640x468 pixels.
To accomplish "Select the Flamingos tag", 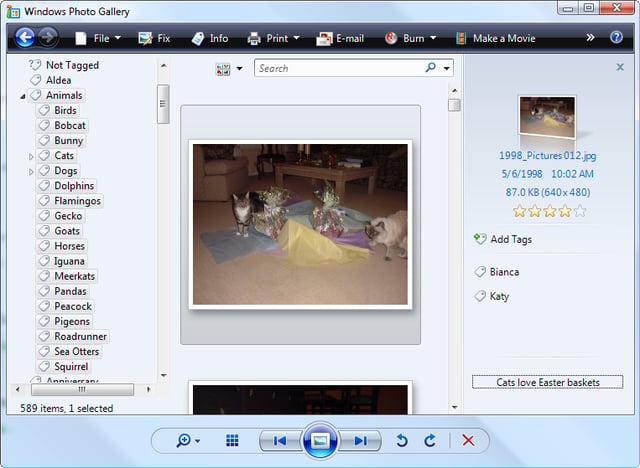I will coord(70,201).
